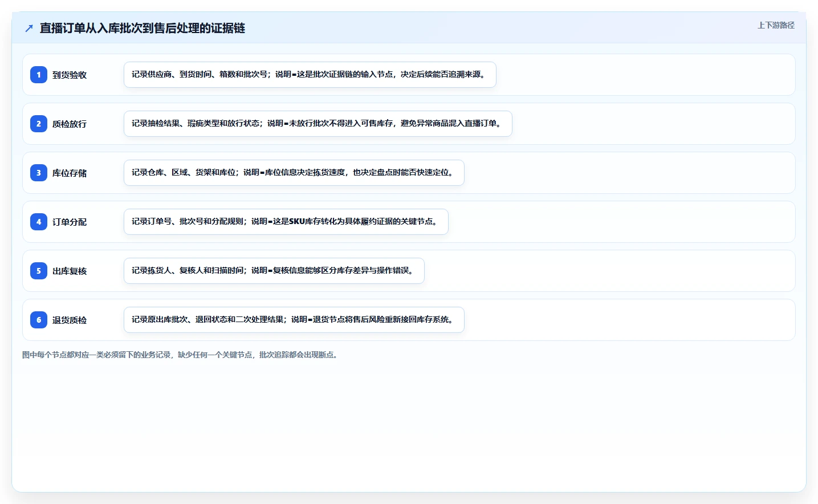The height and width of the screenshot is (504, 818).
Task: Click the 退货质检 node label
Action: tap(70, 320)
